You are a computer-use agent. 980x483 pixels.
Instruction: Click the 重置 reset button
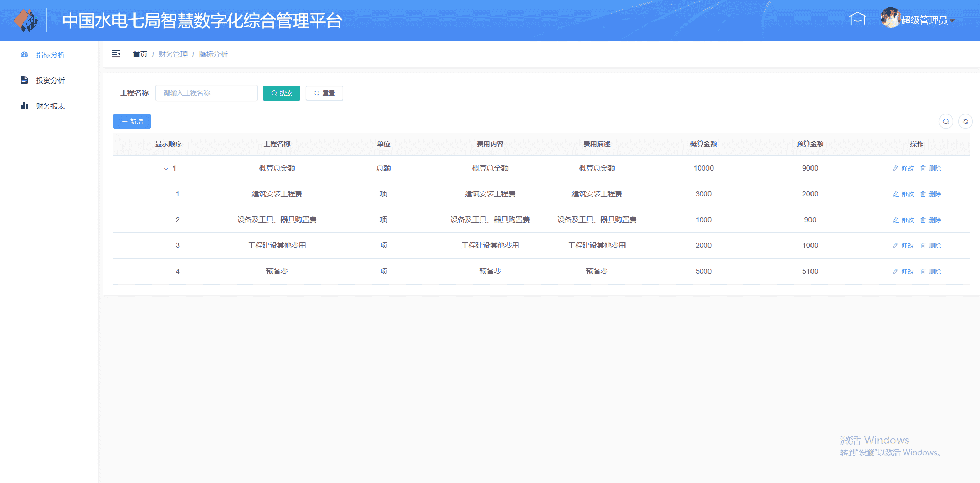click(324, 93)
